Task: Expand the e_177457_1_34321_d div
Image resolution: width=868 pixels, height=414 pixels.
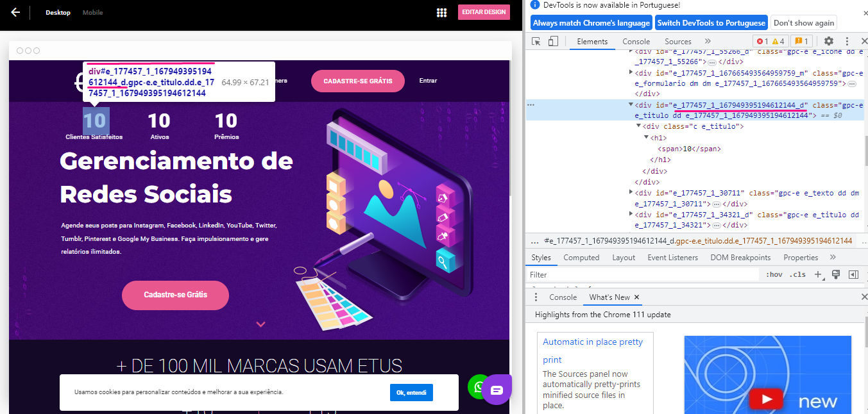Action: point(631,215)
